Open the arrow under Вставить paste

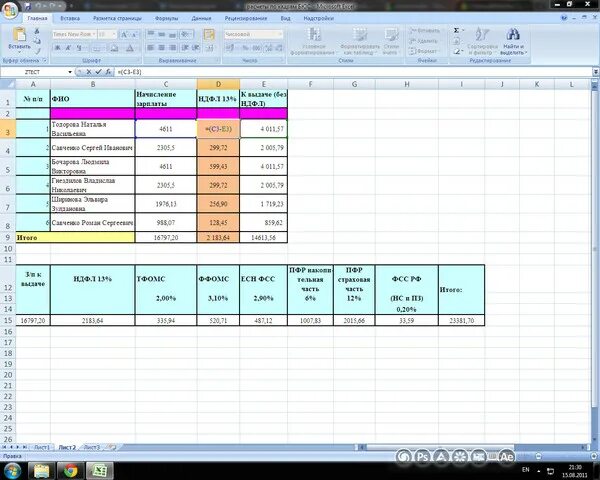(x=19, y=51)
